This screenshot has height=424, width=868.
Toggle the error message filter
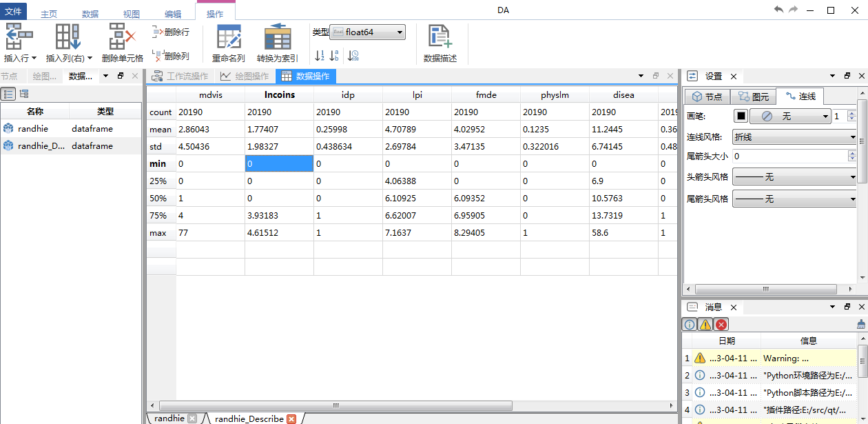721,325
